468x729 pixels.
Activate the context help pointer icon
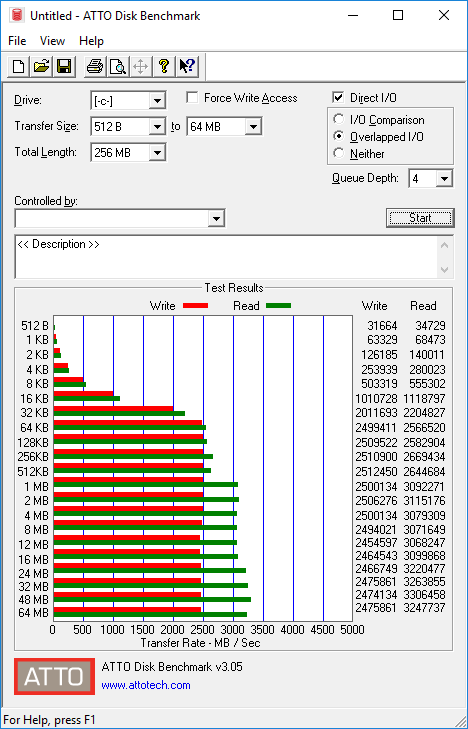pos(187,66)
